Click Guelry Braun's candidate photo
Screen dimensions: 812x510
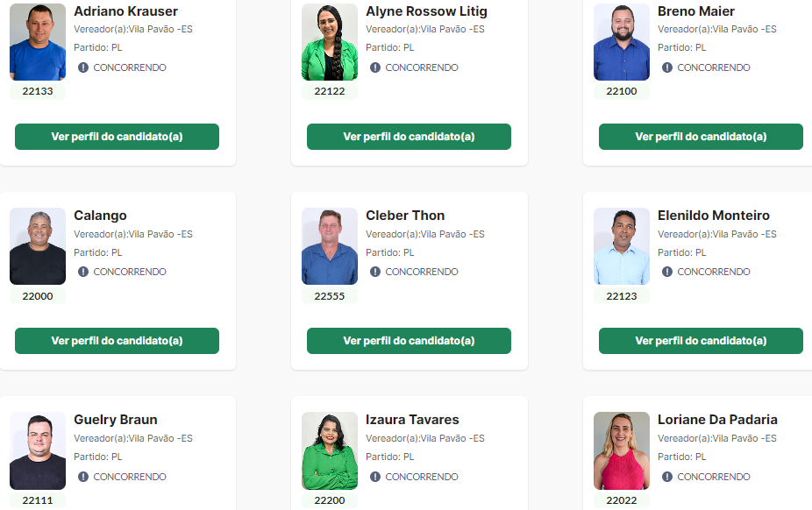point(38,450)
